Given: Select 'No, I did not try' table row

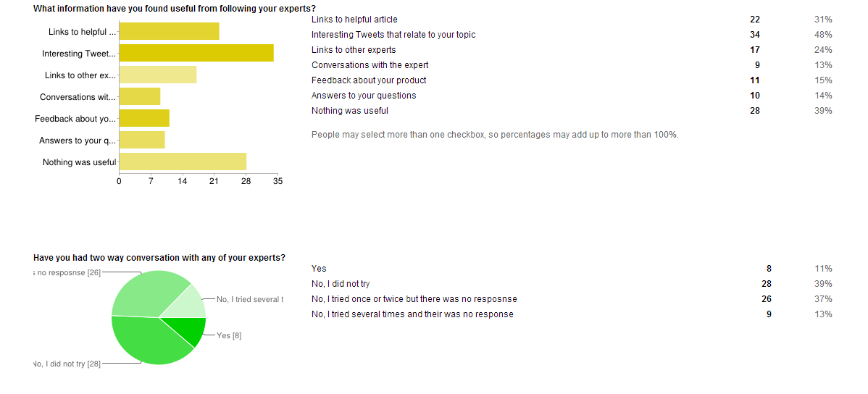Looking at the screenshot, I should 572,284.
